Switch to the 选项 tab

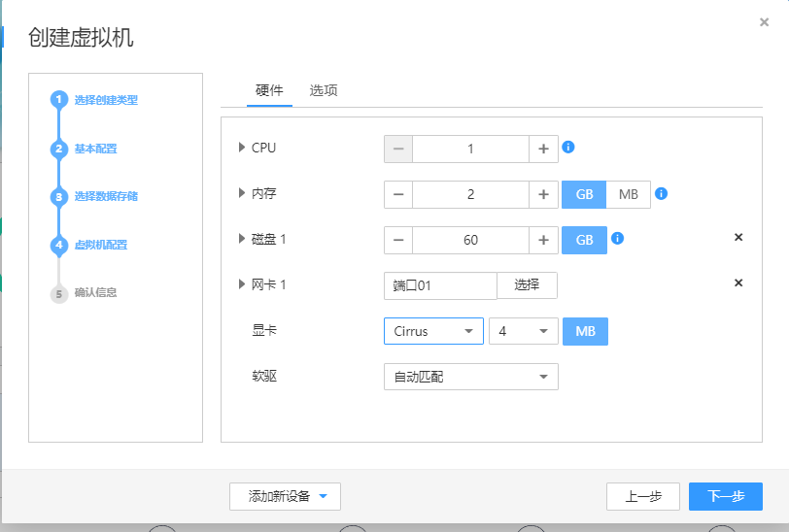(x=323, y=90)
